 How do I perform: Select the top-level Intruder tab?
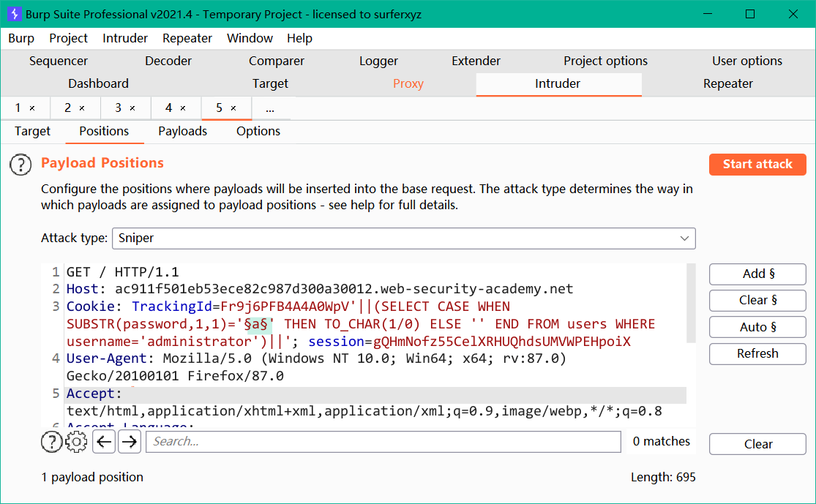point(558,83)
